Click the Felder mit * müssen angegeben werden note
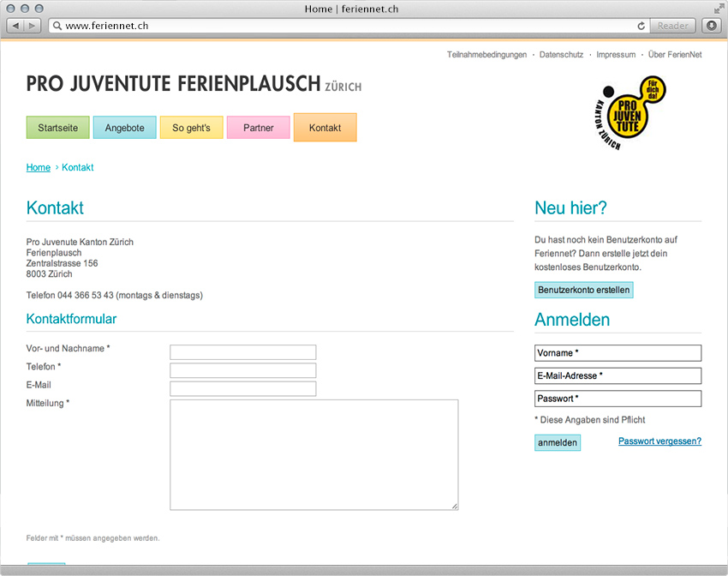 tap(92, 538)
